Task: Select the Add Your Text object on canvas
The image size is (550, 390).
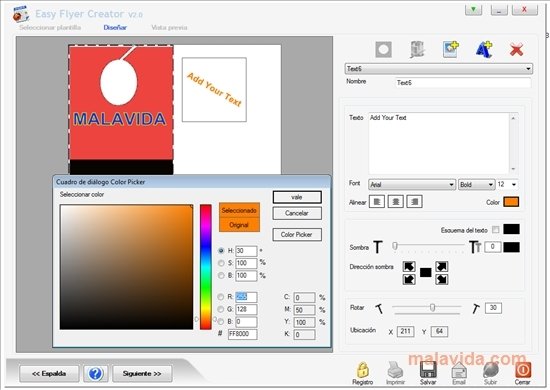Action: [x=214, y=90]
